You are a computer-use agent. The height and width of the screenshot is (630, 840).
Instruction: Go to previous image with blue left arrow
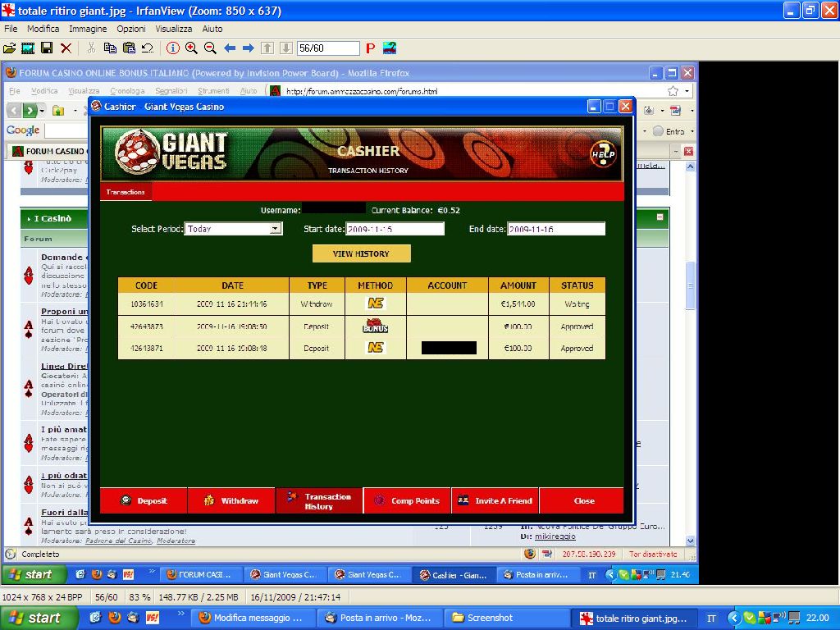click(230, 48)
